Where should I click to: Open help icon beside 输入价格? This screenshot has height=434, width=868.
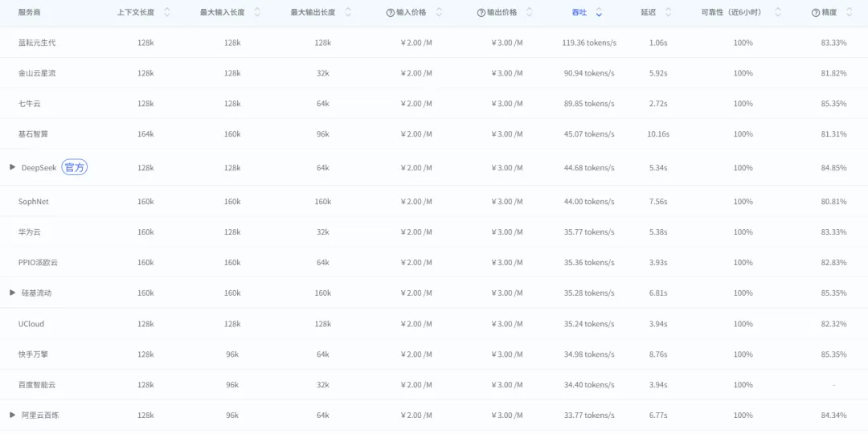(391, 13)
